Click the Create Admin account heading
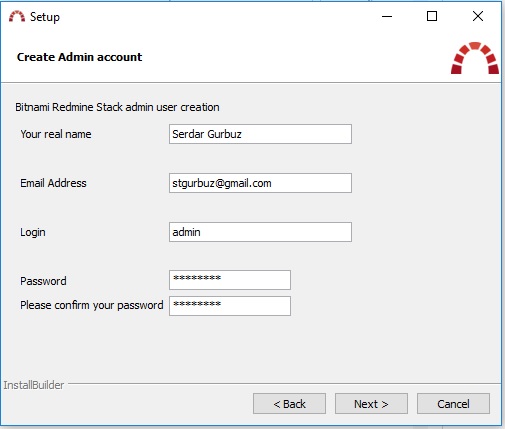This screenshot has height=429, width=505. pos(79,57)
